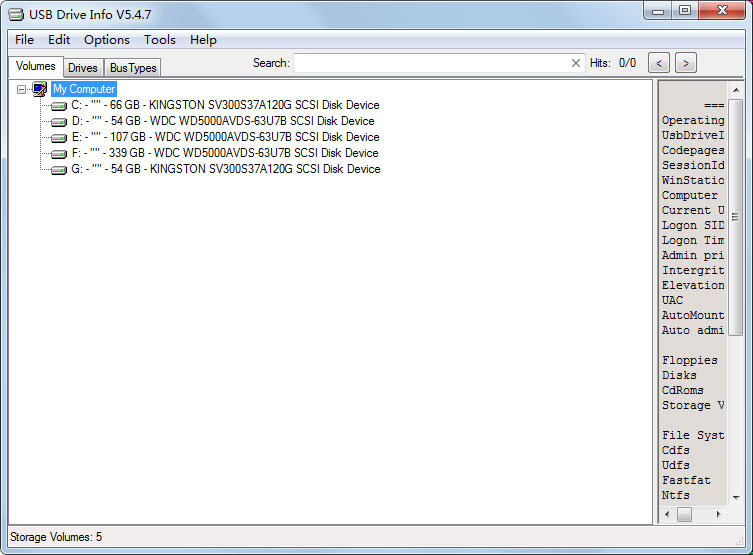Click the drive icon next to C: volume

tap(59, 106)
